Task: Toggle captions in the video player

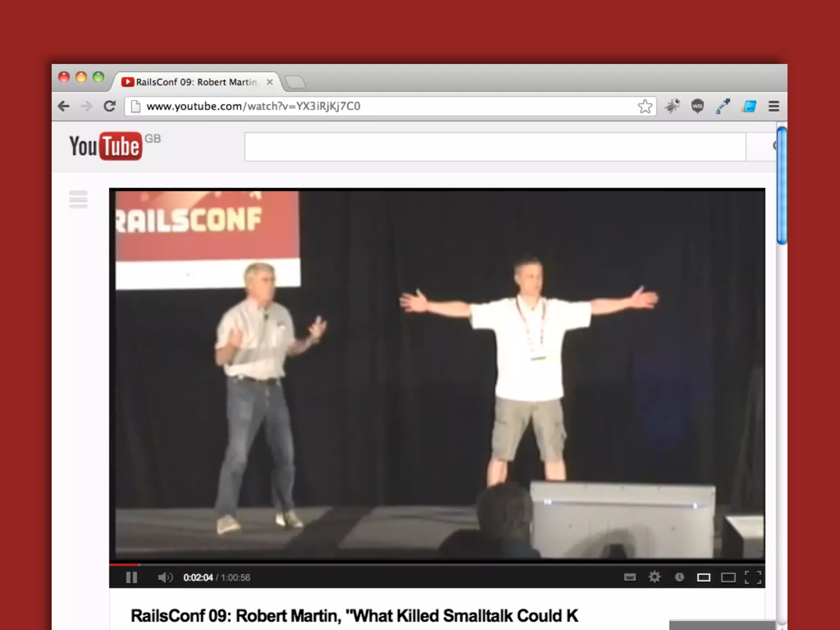Action: click(630, 577)
